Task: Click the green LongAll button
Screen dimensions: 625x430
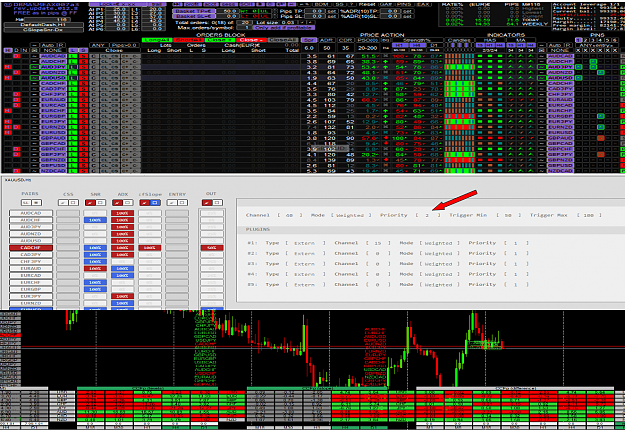Action: click(157, 40)
